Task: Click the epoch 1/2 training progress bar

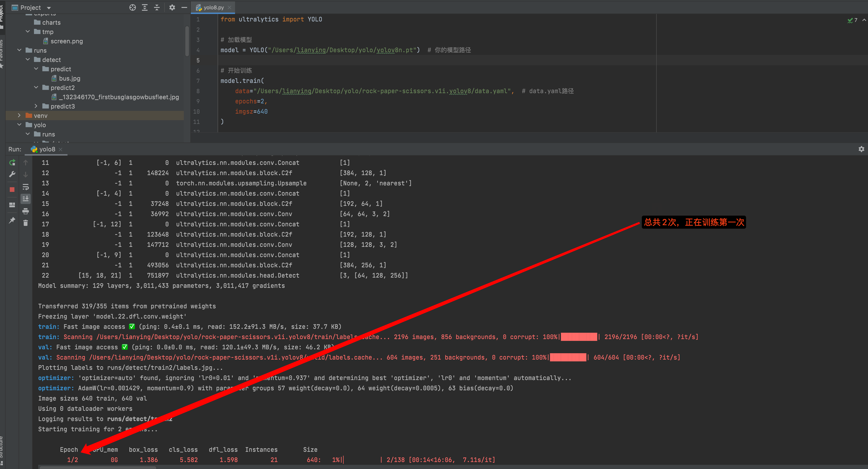Action: point(362,460)
